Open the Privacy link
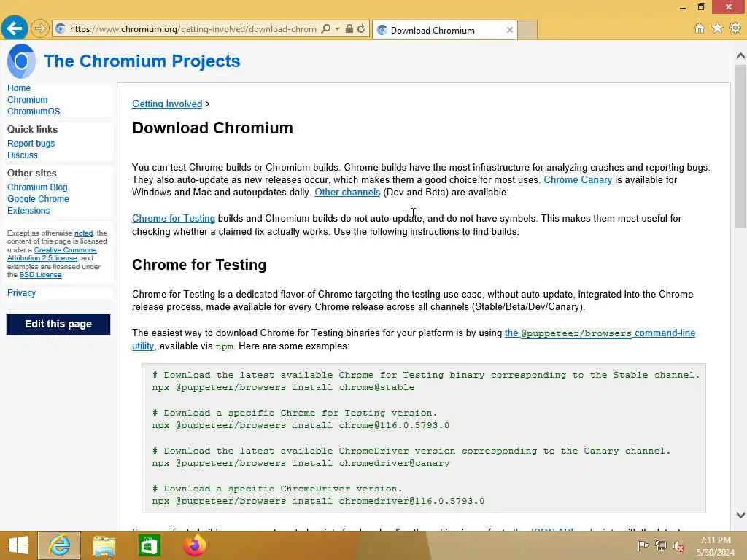Viewport: 747px width, 560px height. 21,293
